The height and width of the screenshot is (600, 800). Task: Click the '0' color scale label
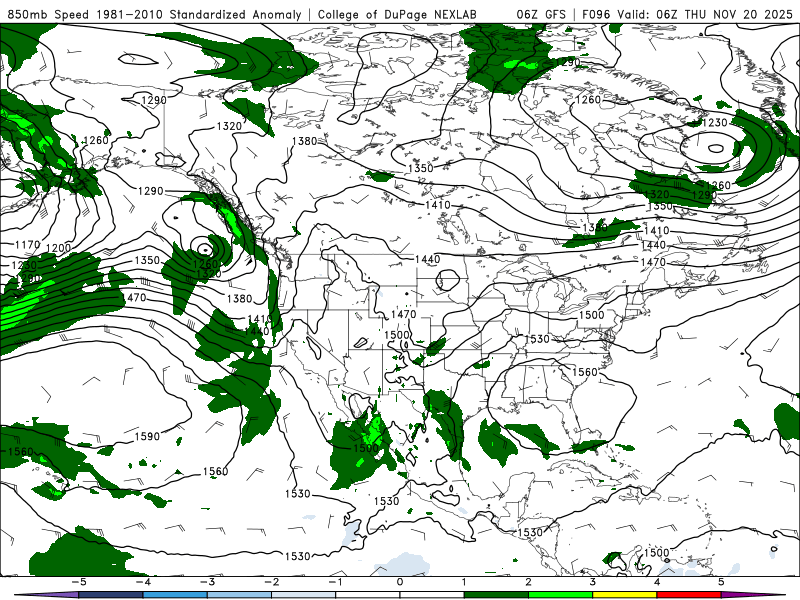coord(400,582)
